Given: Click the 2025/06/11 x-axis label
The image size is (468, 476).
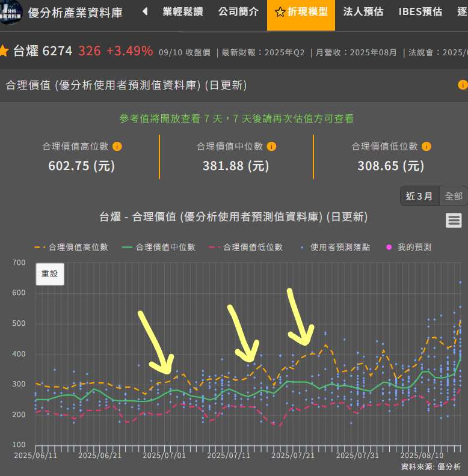Looking at the screenshot, I should click(x=35, y=456).
